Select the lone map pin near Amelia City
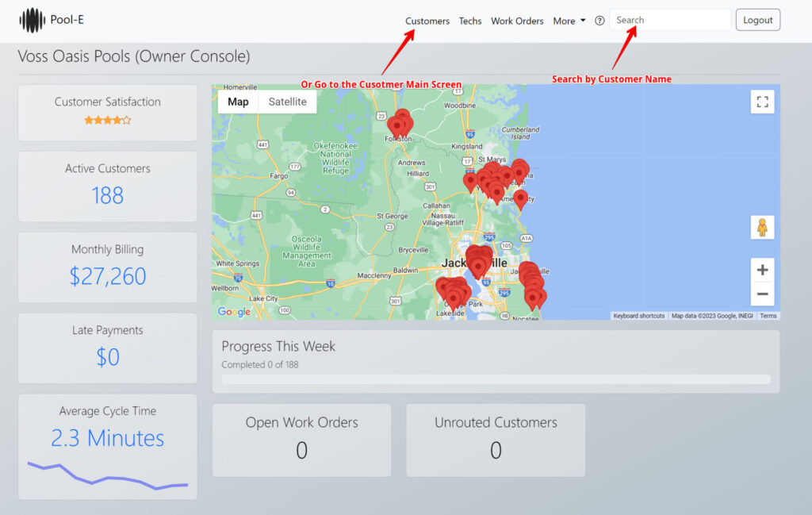812x515 pixels. (520, 199)
